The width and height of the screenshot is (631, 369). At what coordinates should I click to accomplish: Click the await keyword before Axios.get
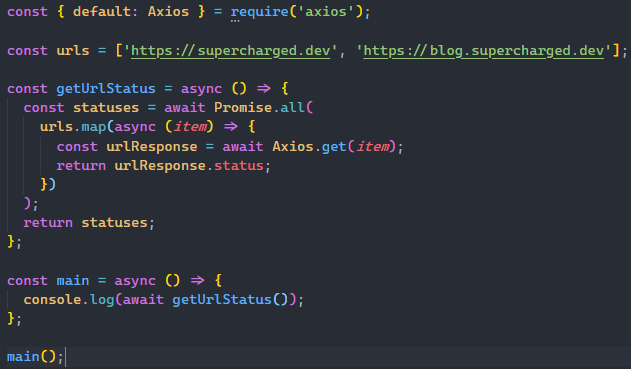(x=243, y=146)
